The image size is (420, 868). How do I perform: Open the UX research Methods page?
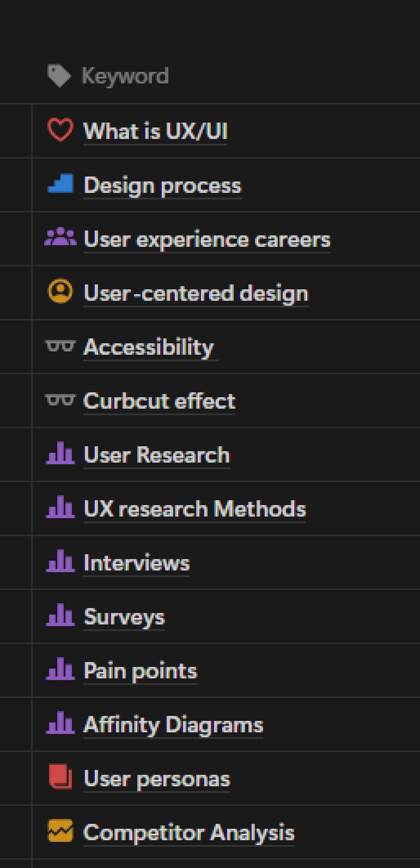pos(194,509)
